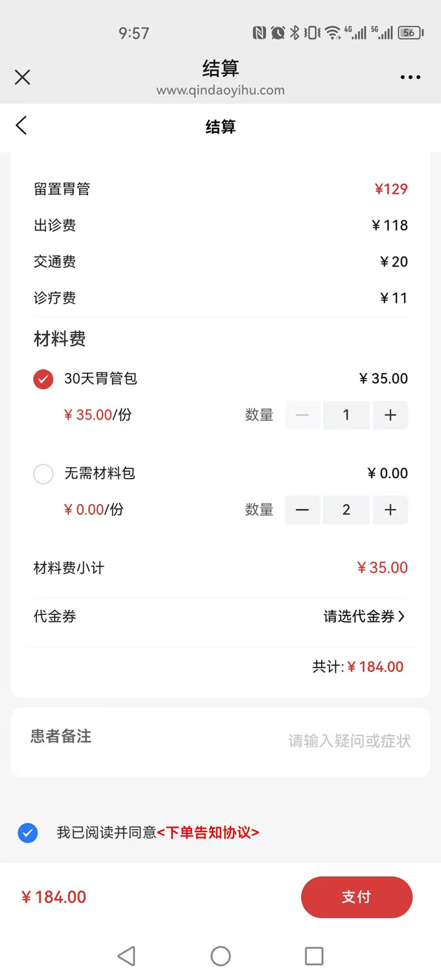Enter text in 患者备注 field
This screenshot has width=441, height=980.
[x=349, y=741]
